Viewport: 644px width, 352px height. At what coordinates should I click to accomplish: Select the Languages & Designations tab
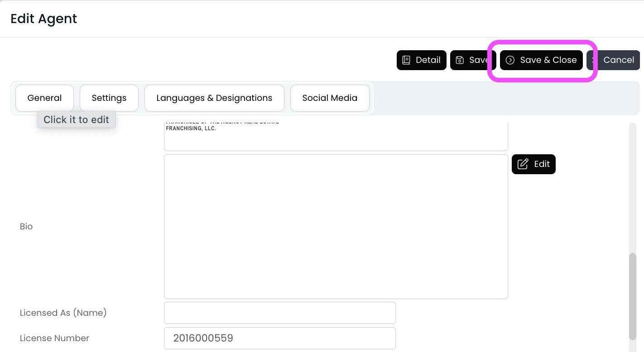(214, 98)
